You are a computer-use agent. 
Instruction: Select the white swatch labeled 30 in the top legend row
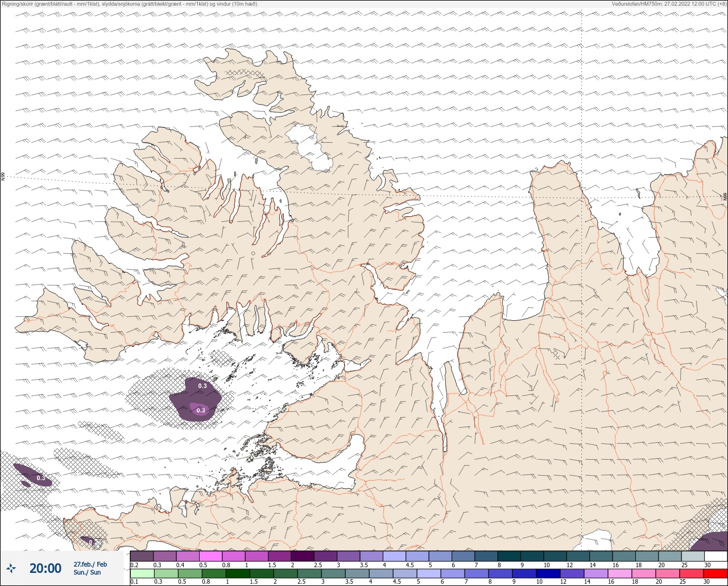(x=715, y=556)
